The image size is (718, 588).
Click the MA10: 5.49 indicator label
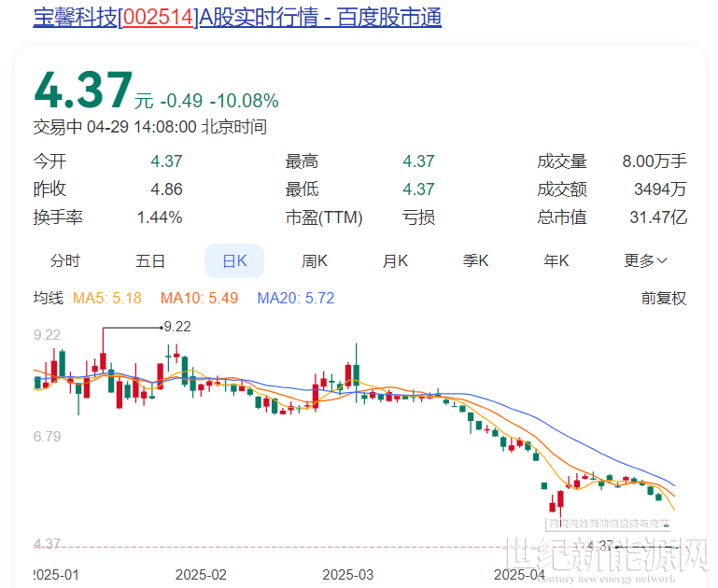tap(199, 299)
